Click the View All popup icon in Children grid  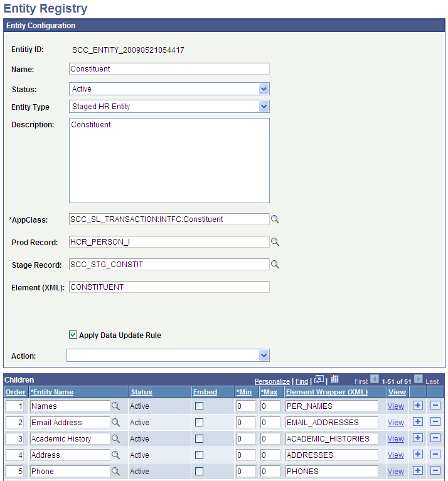click(319, 379)
